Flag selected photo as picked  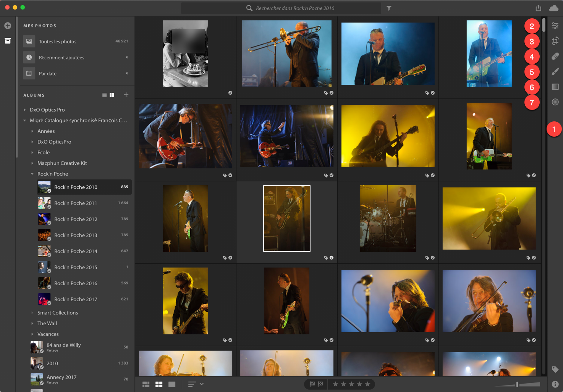click(312, 384)
